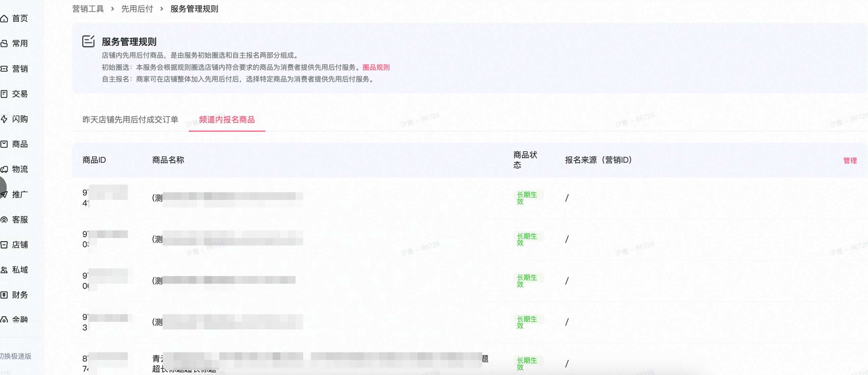The width and height of the screenshot is (868, 375).
Task: Click the truck icon next to 物流
Action: coord(4,169)
